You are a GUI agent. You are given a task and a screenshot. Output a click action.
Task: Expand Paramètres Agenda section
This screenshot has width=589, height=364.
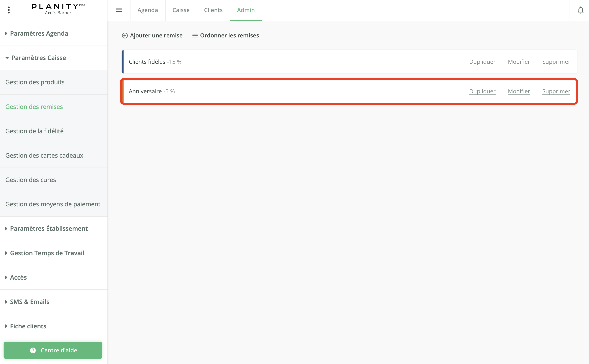click(x=39, y=33)
